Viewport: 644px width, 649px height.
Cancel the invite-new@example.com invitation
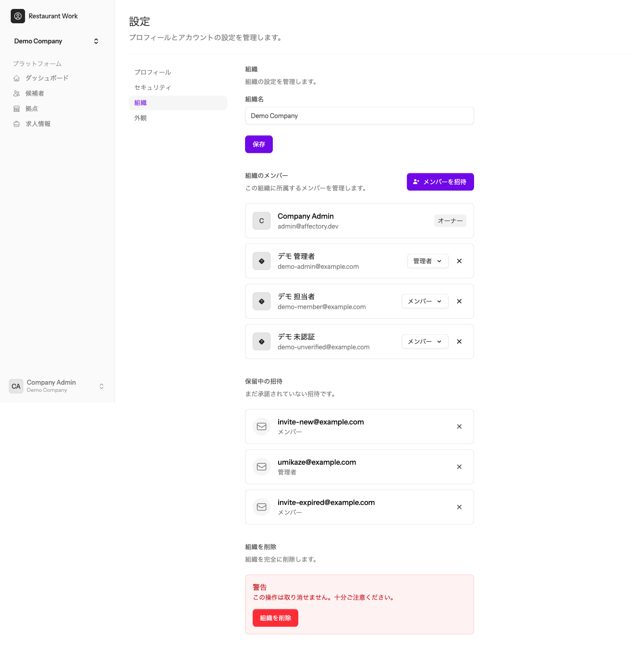point(459,427)
